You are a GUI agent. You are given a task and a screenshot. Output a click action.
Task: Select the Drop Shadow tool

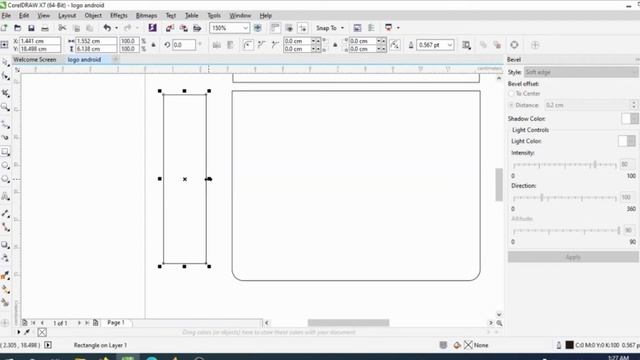pos(5,244)
